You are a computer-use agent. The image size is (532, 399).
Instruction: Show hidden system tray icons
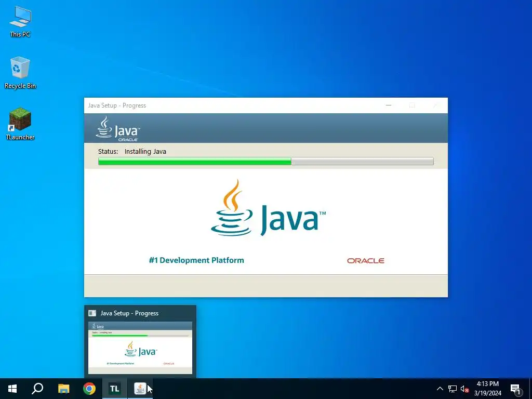[440, 389]
